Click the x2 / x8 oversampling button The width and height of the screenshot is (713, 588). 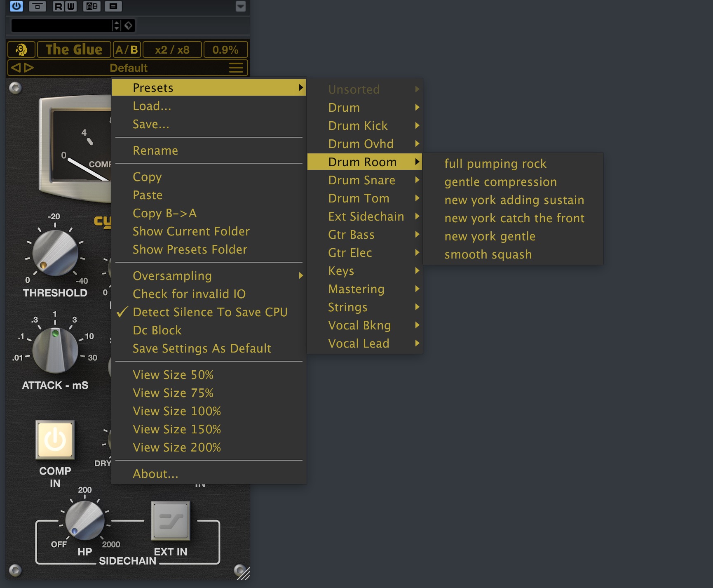(172, 50)
